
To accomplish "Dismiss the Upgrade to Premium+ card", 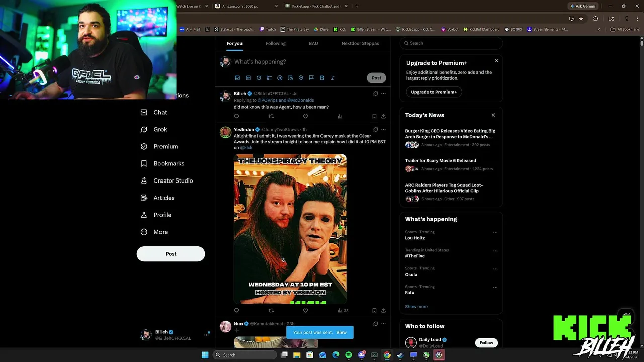I will point(497,61).
